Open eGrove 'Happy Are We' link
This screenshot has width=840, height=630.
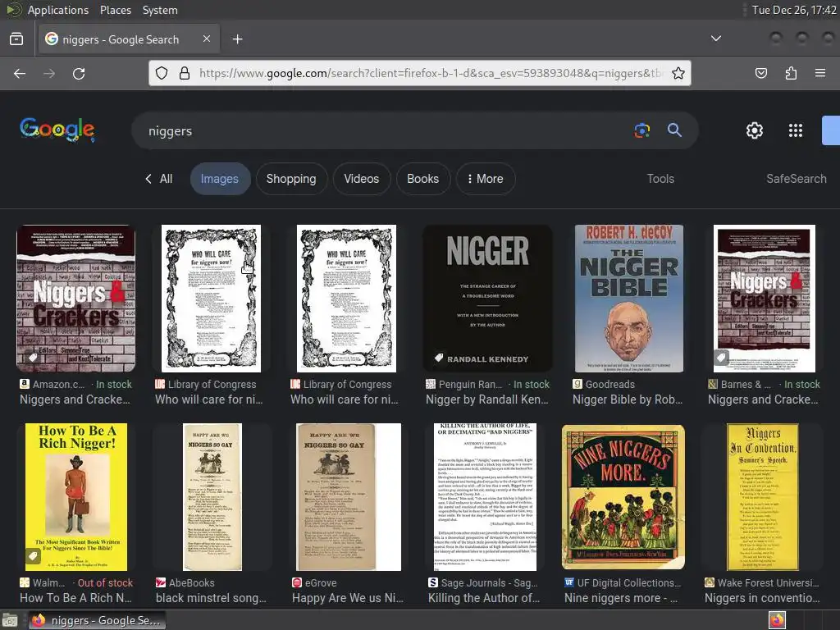pos(348,598)
